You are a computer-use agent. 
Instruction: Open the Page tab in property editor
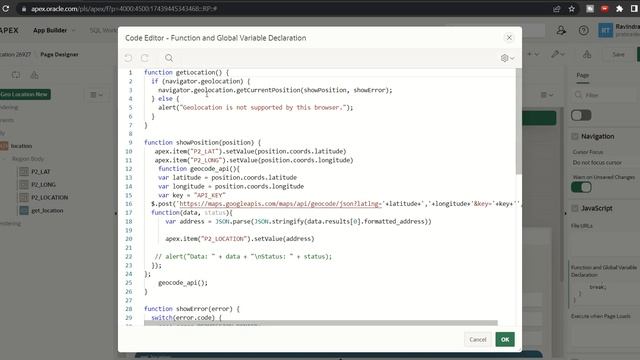click(582, 76)
